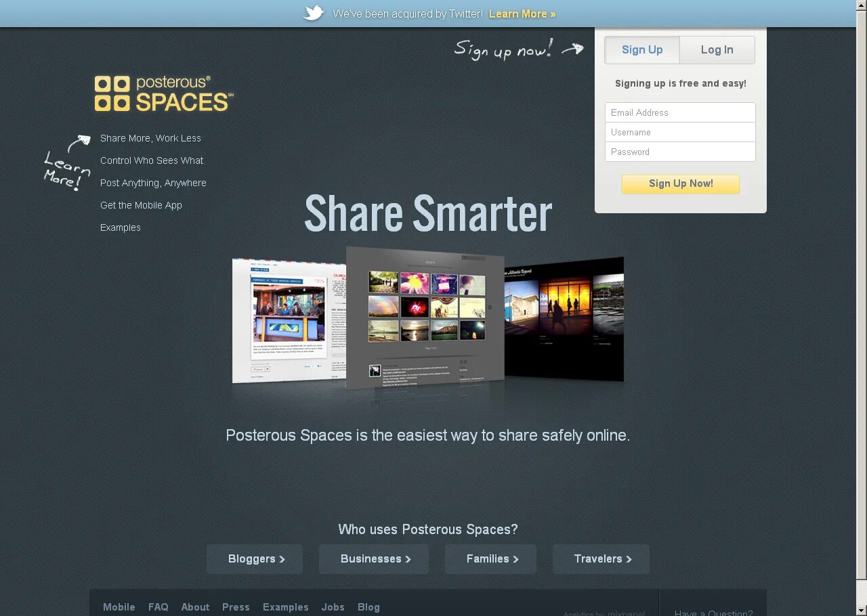Click the Posterous Spaces logo
The height and width of the screenshot is (616, 867).
[164, 93]
